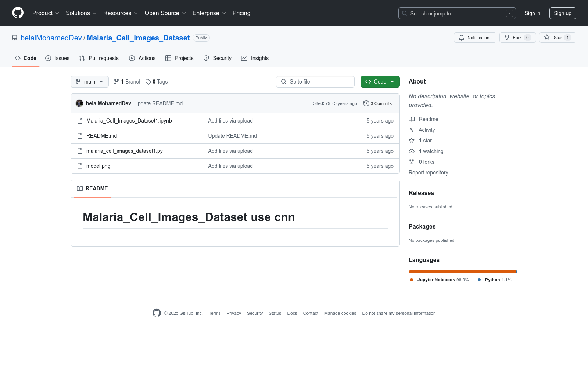The width and height of the screenshot is (588, 368).
Task: Switch to the Code tab
Action: (x=26, y=58)
